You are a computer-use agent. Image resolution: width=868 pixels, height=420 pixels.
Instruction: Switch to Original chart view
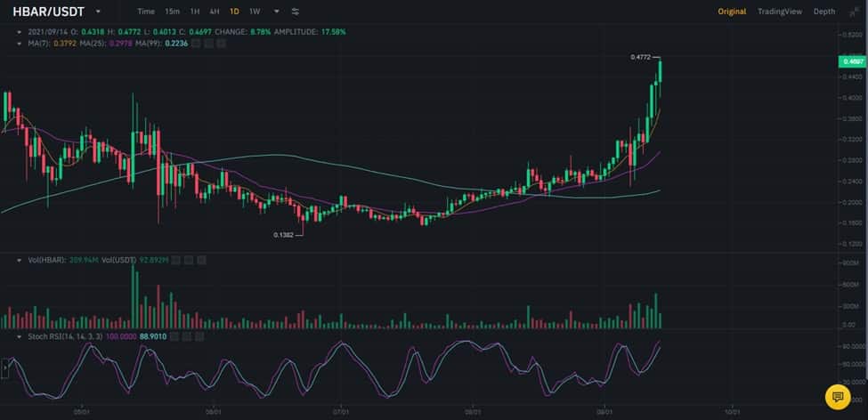point(732,12)
